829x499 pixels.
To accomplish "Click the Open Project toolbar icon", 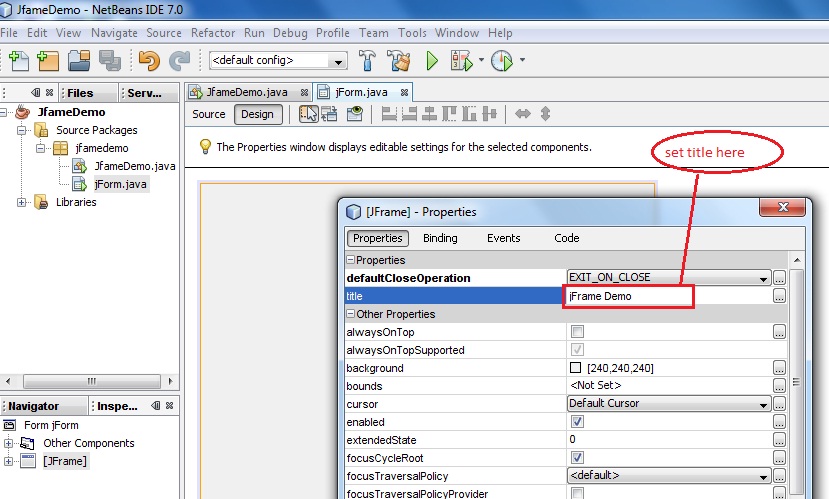I will coord(79,61).
